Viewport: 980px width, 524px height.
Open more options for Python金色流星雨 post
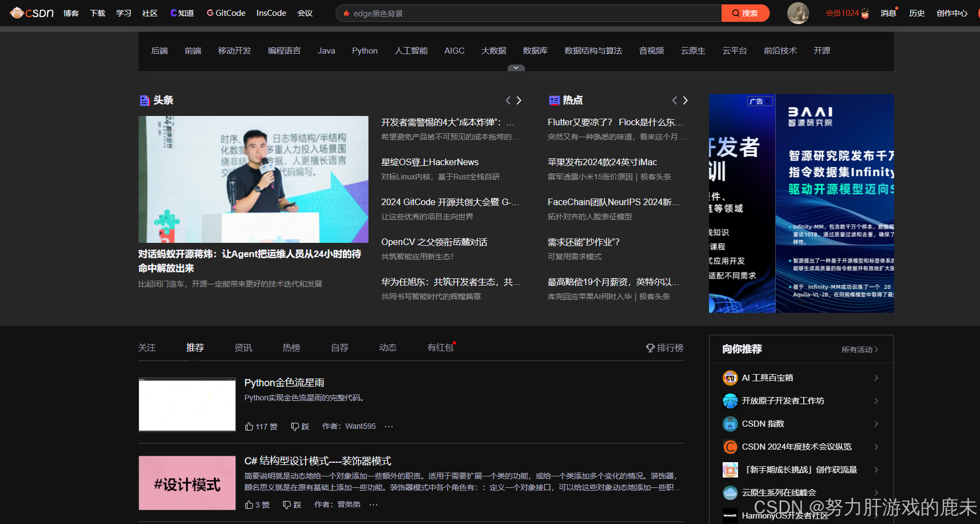click(x=389, y=427)
